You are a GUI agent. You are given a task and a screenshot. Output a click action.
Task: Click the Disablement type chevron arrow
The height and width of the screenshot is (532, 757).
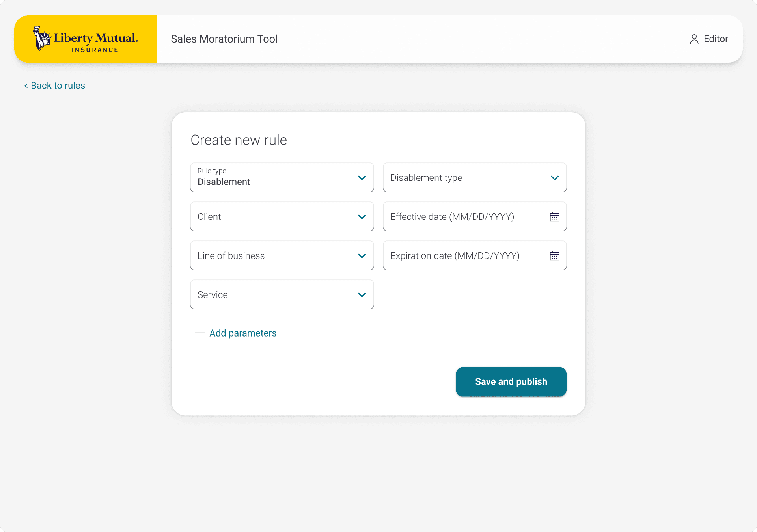[x=554, y=178]
